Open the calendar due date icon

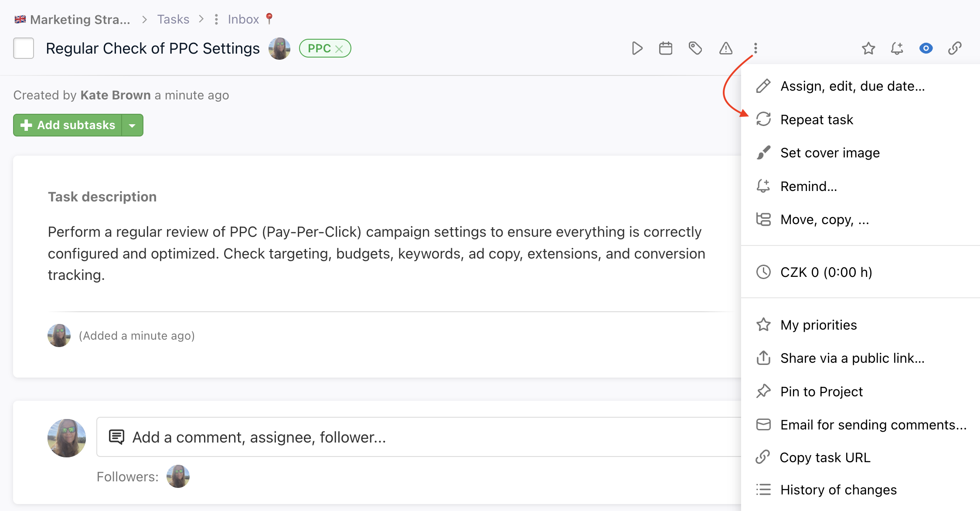(666, 48)
